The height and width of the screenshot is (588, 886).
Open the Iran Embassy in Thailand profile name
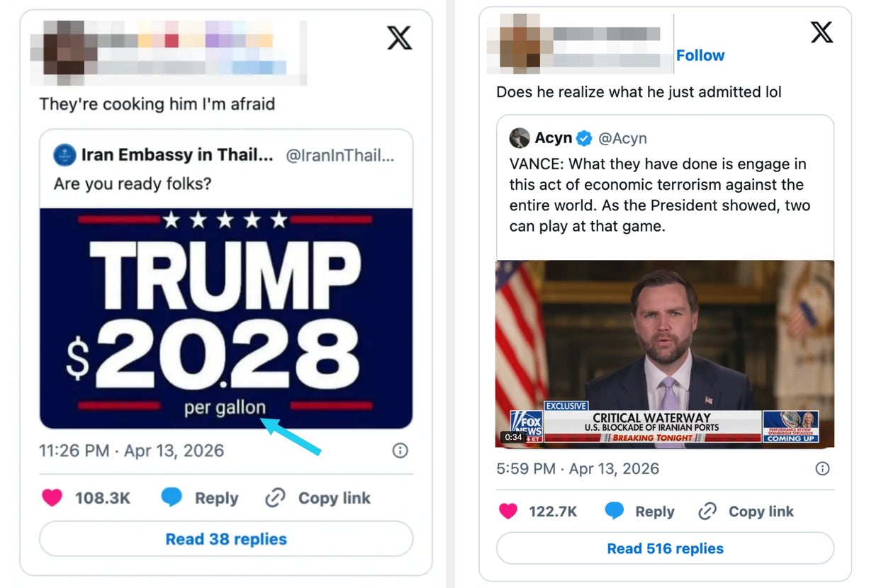177,155
